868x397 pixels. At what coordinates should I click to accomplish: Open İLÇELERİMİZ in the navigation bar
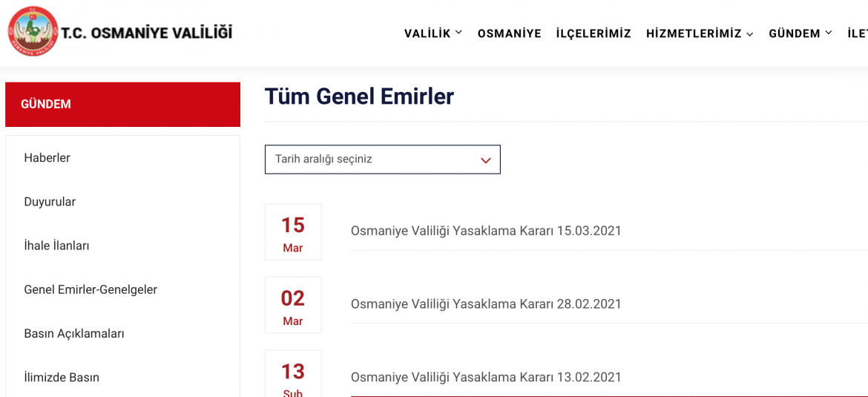click(x=594, y=33)
